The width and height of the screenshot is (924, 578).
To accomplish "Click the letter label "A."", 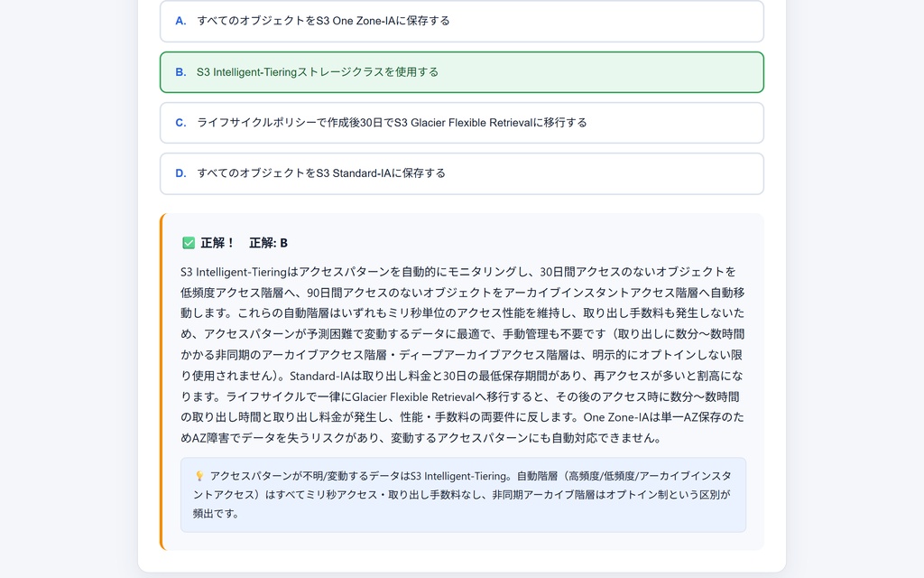I will click(x=180, y=21).
